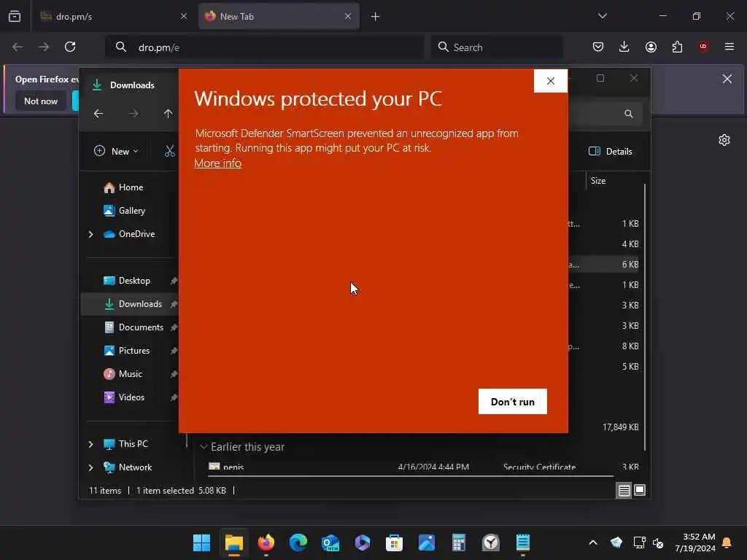This screenshot has width=747, height=560.
Task: Dismiss the Firefox notification bar
Action: point(727,79)
